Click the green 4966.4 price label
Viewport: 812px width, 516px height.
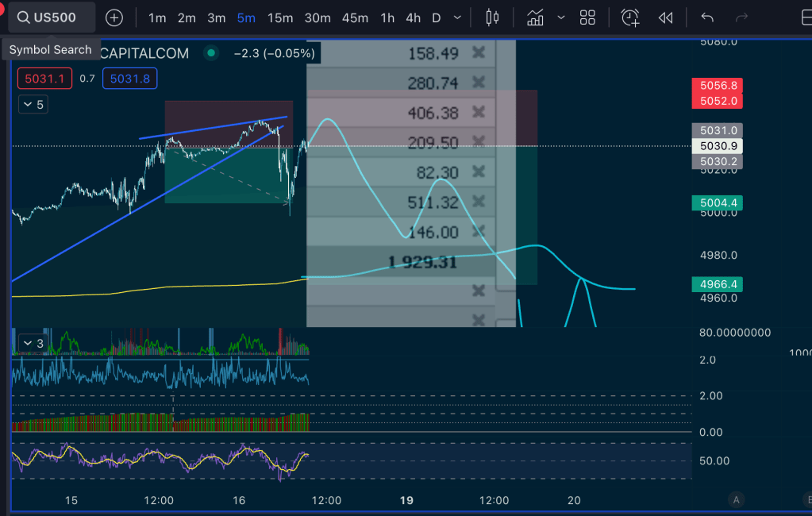718,284
